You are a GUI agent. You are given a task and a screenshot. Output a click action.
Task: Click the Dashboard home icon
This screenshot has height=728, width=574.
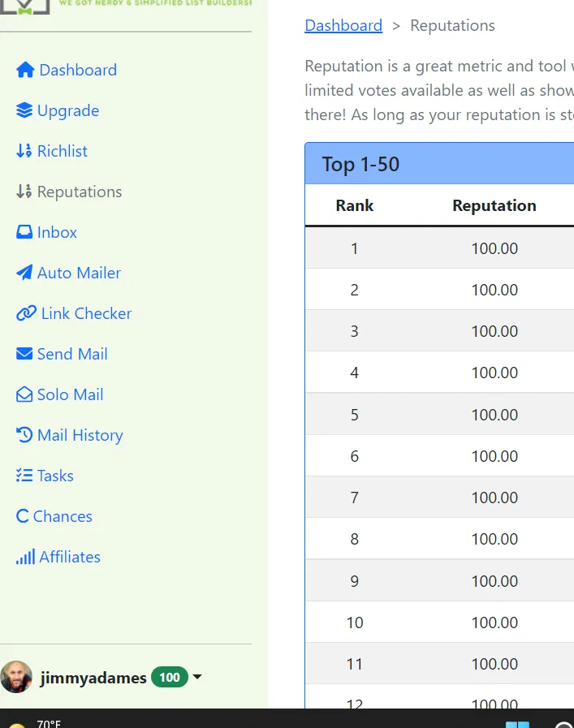coord(25,70)
